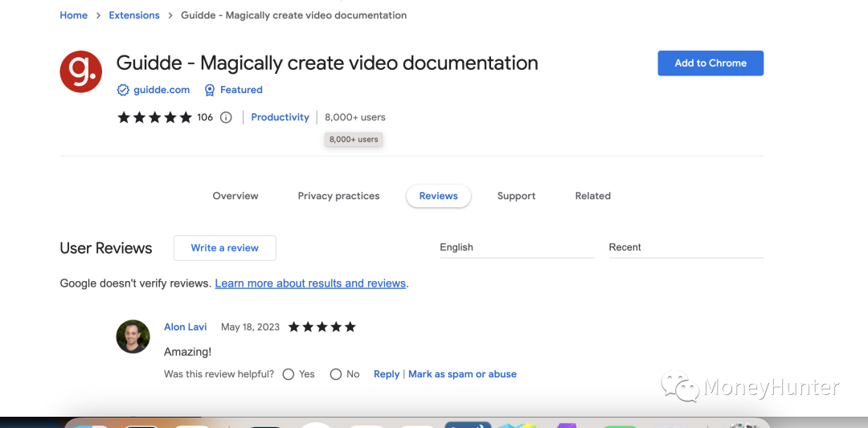
Task: Click the Add to Chrome button
Action: coord(710,63)
